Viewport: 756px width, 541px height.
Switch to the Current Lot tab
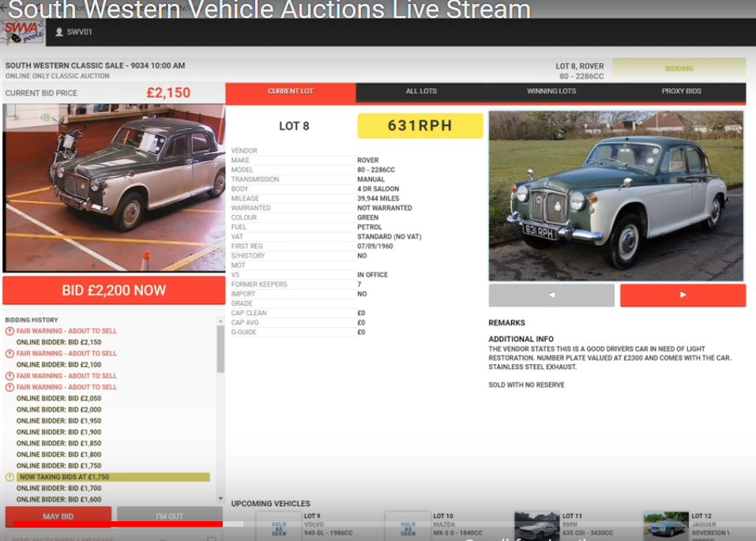(x=291, y=92)
